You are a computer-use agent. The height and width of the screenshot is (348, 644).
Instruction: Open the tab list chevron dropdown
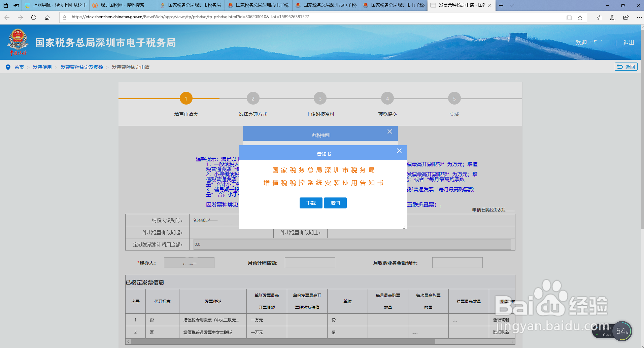tap(512, 5)
